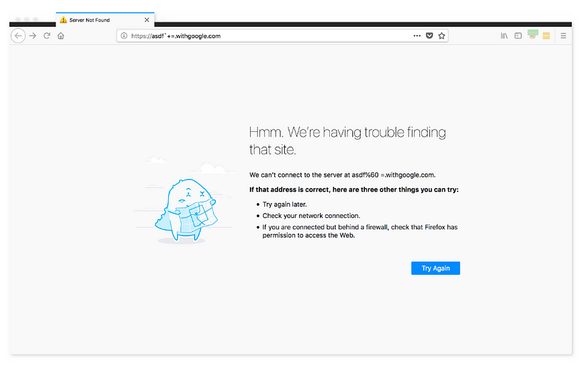Click the warning triangle icon in the tab
The image size is (588, 371).
click(63, 20)
